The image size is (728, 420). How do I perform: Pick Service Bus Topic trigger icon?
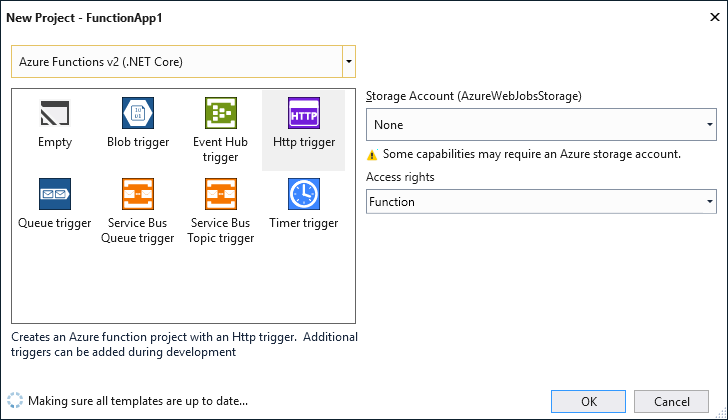click(x=221, y=194)
